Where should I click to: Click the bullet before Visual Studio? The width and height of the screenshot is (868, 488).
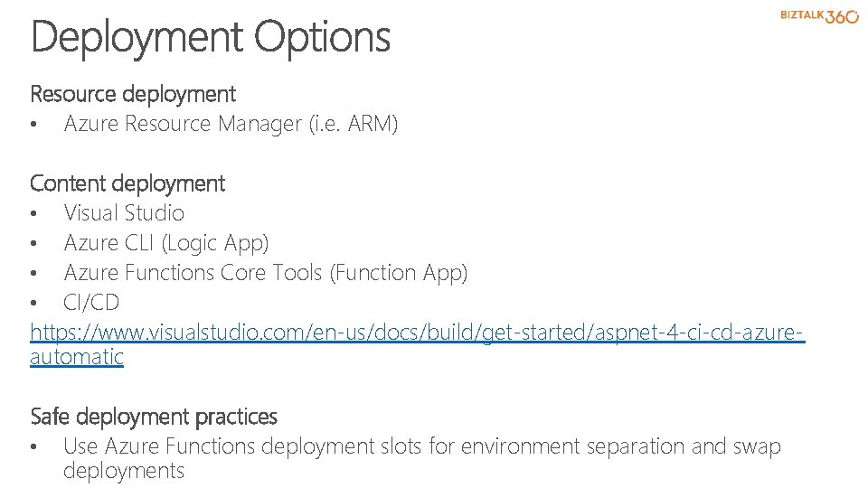click(33, 214)
